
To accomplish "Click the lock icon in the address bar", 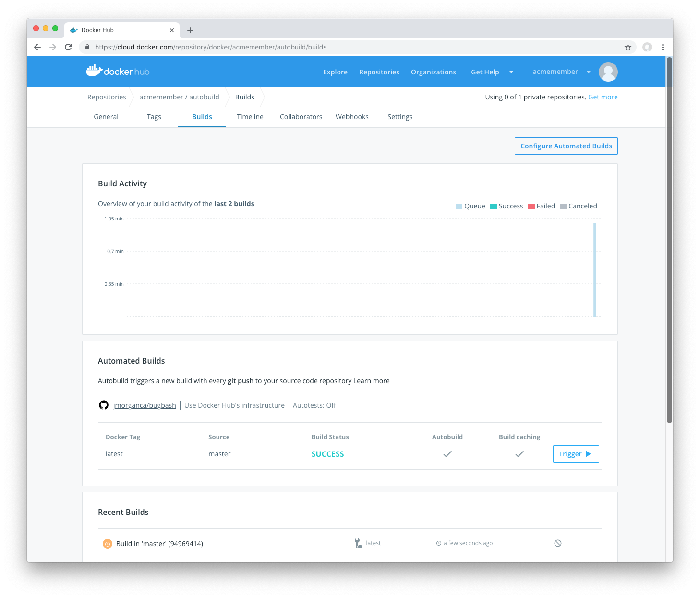I will (87, 47).
